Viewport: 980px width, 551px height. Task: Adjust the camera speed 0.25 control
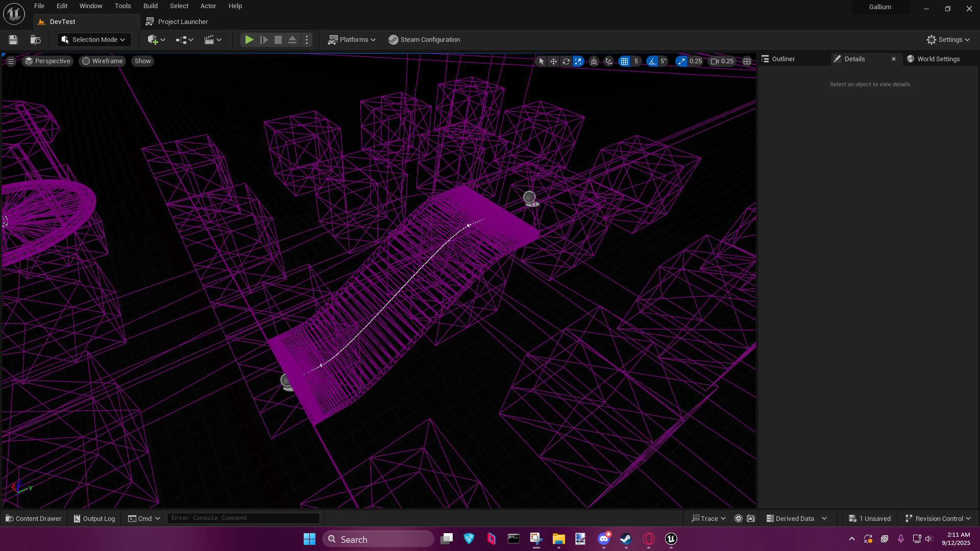pyautogui.click(x=722, y=61)
